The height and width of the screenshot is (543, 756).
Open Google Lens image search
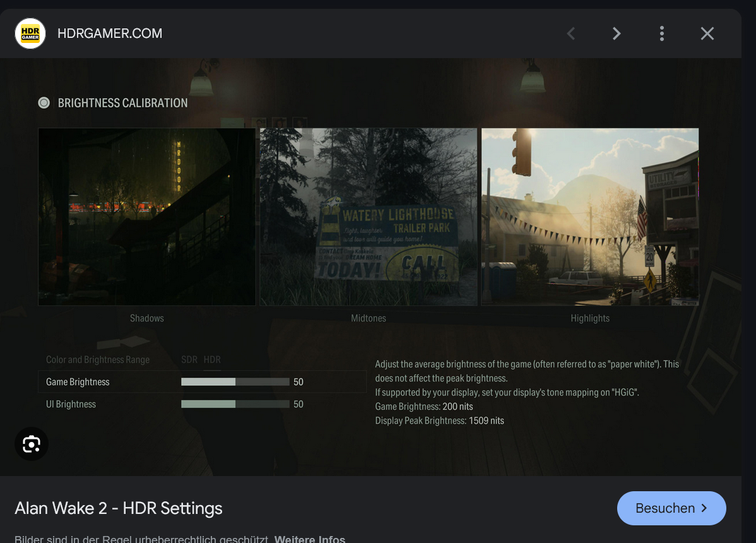(32, 444)
